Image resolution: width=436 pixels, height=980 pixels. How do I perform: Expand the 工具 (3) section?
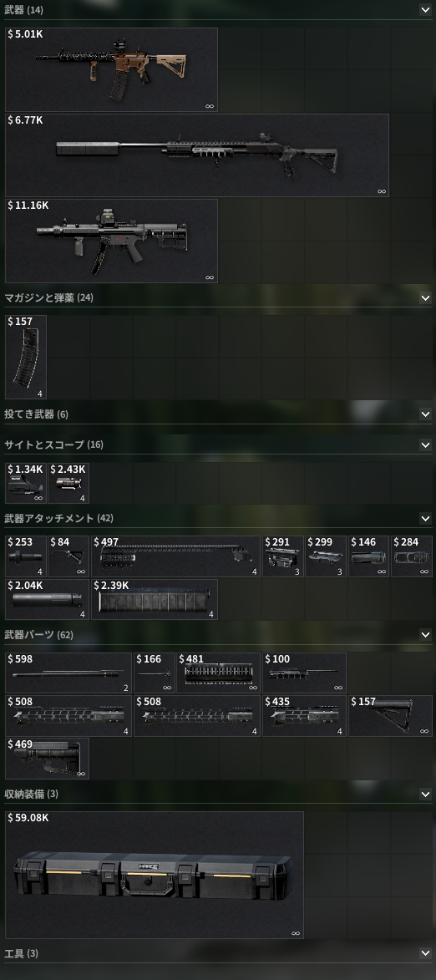(425, 954)
